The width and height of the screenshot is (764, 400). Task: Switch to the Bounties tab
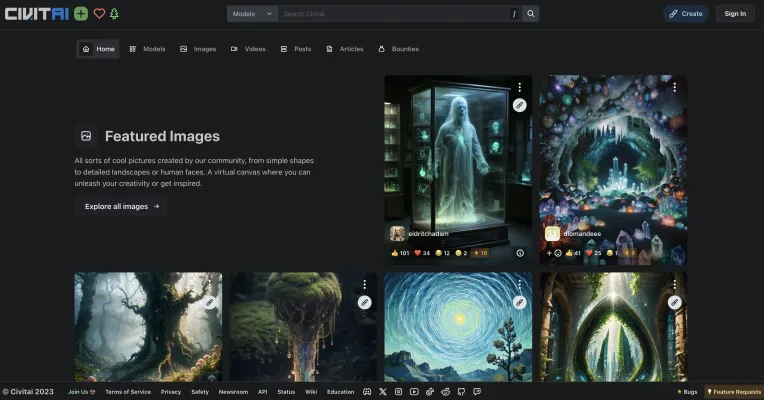click(399, 49)
